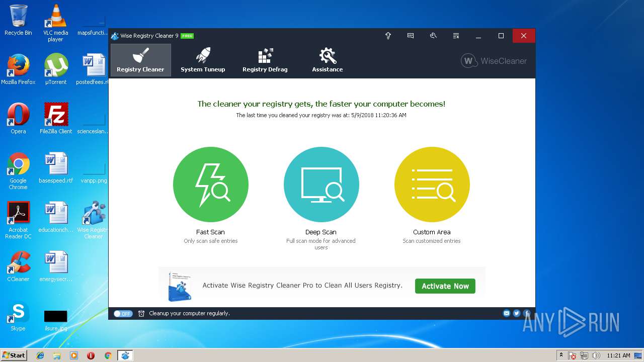Start the Deep Scan teal circle
Screen dimensions: 644x362
pos(321,185)
